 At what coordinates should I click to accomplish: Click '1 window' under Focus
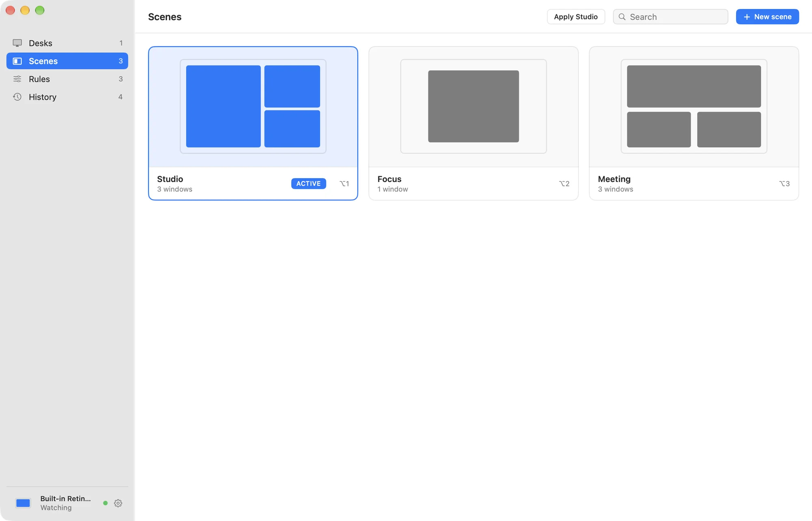tap(393, 189)
